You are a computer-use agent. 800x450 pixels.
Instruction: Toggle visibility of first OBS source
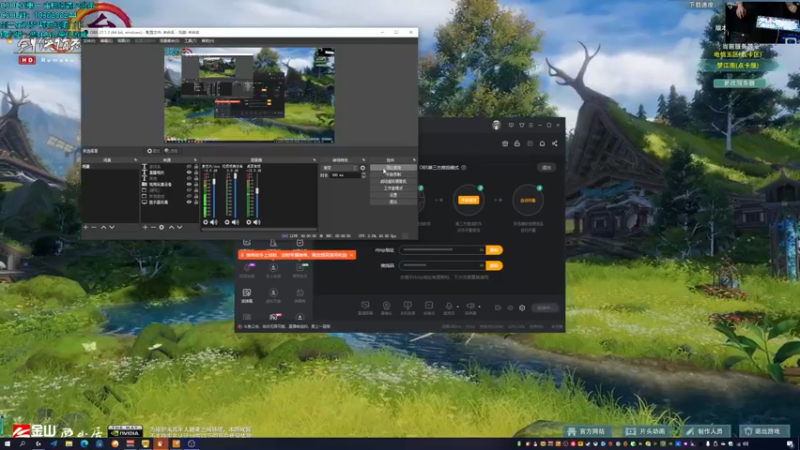click(x=189, y=167)
